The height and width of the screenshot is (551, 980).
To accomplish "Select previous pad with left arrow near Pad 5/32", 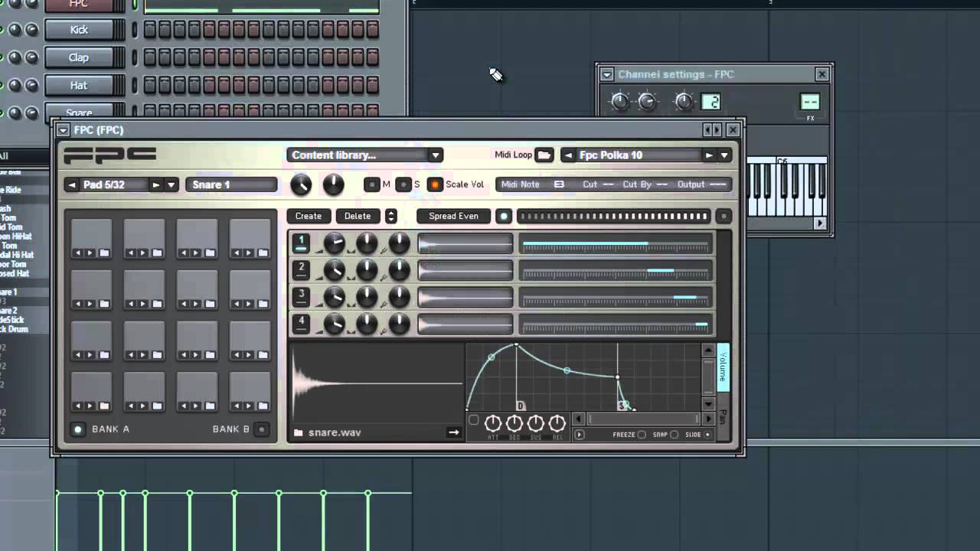I will [72, 185].
